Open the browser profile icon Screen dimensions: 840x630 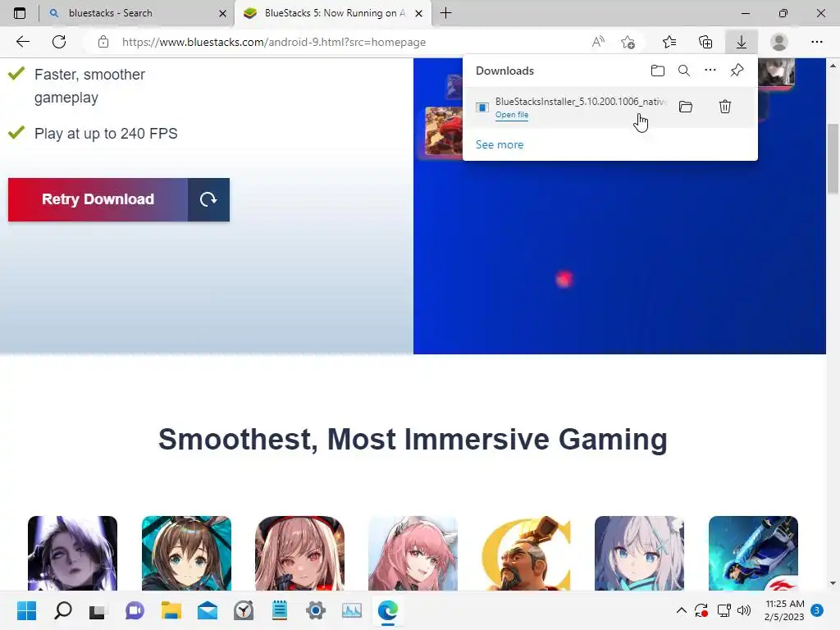click(779, 42)
